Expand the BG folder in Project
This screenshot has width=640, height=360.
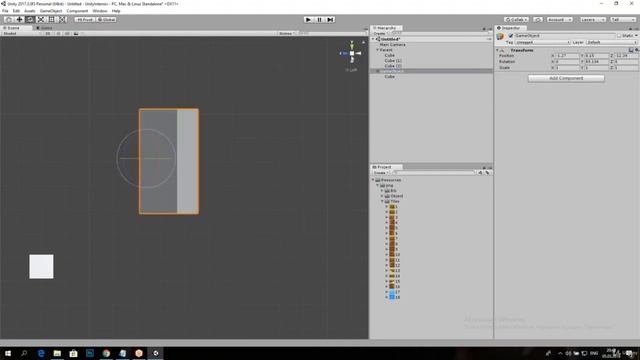[x=382, y=191]
